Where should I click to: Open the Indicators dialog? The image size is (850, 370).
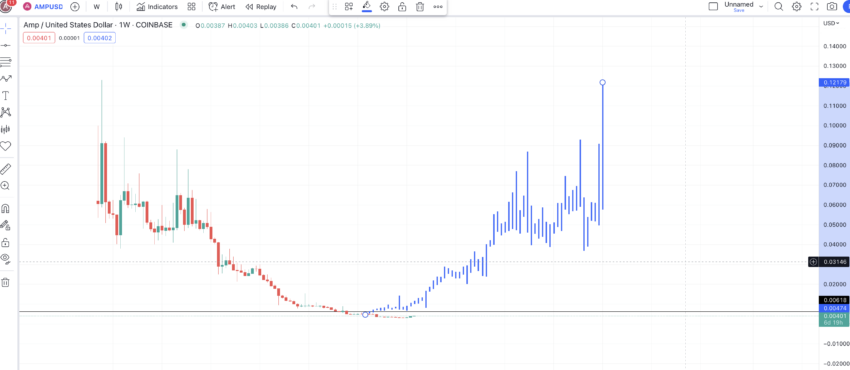tap(157, 7)
